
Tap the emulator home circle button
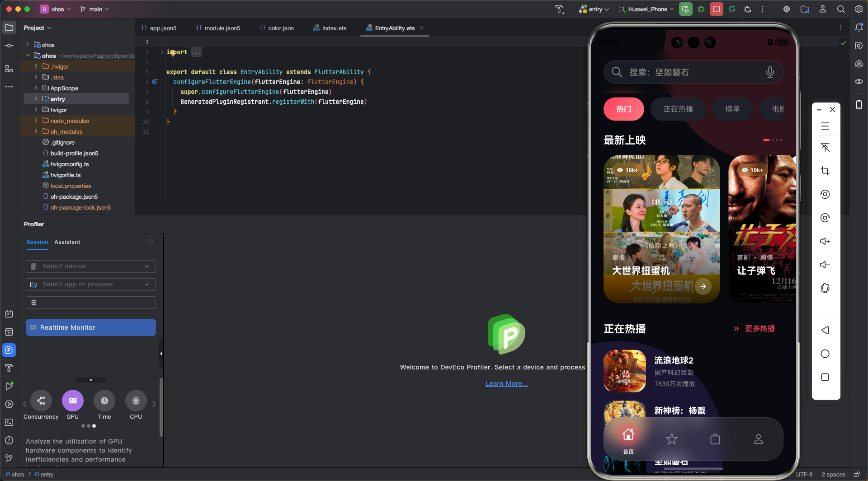coord(825,354)
